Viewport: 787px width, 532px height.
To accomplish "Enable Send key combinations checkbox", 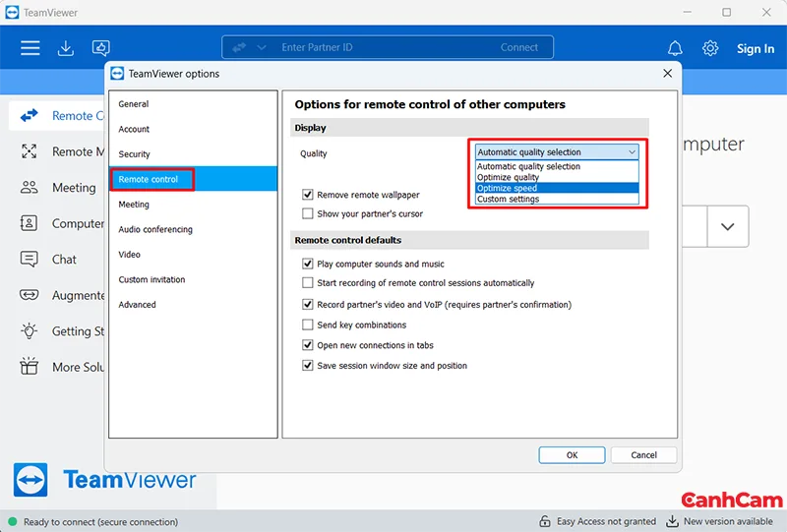I will tap(308, 325).
